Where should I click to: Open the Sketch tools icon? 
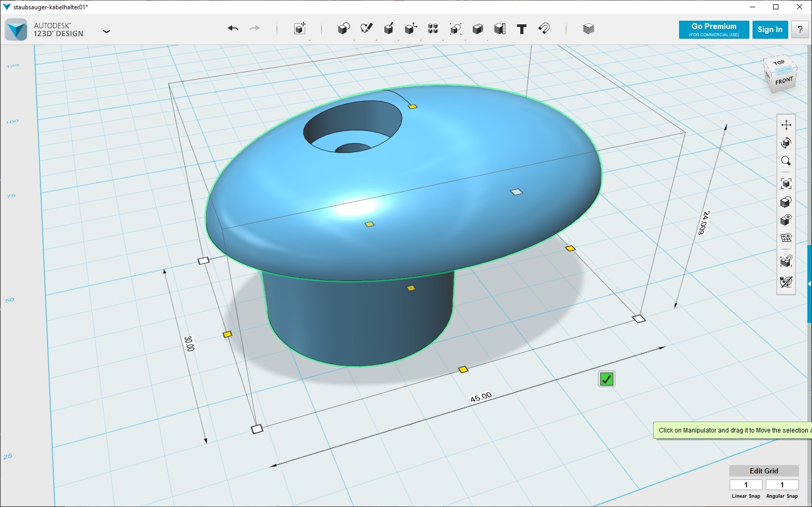[x=366, y=28]
